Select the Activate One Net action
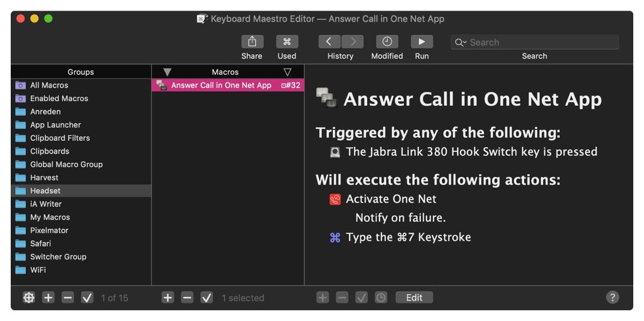Image resolution: width=644 pixels, height=321 pixels. pyautogui.click(x=391, y=199)
